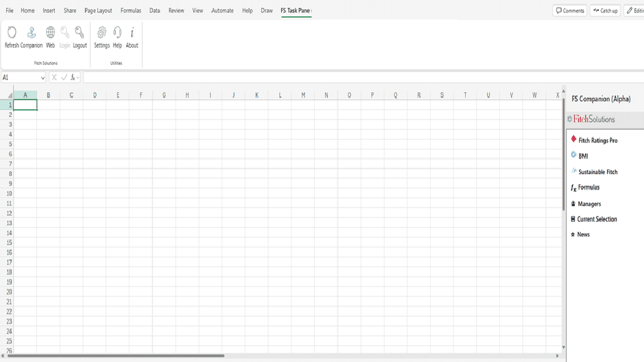The image size is (644, 362).
Task: Open Current Selection in the companion pane
Action: pos(597,219)
